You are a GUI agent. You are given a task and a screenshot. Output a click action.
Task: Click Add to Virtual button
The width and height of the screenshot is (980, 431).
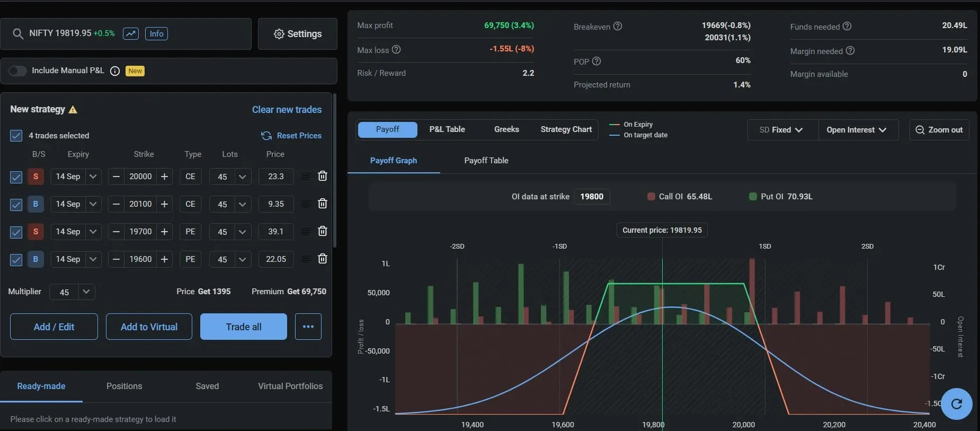click(149, 327)
